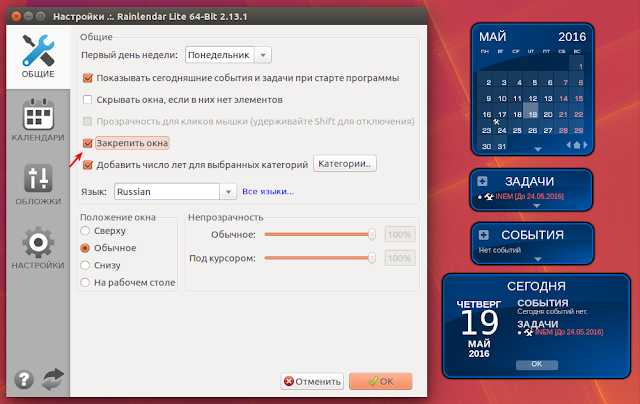Click the ЗАДАЧИ widget title
This screenshot has width=640, height=404.
point(529,181)
